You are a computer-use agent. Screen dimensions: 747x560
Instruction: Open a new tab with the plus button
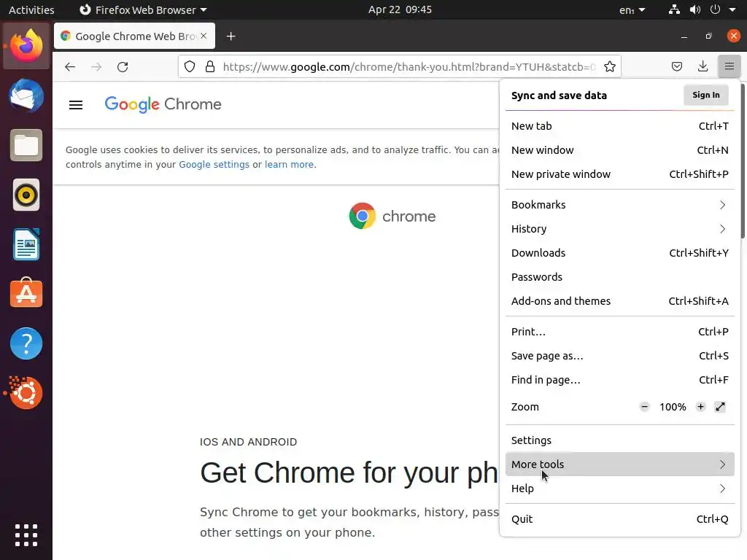(231, 36)
